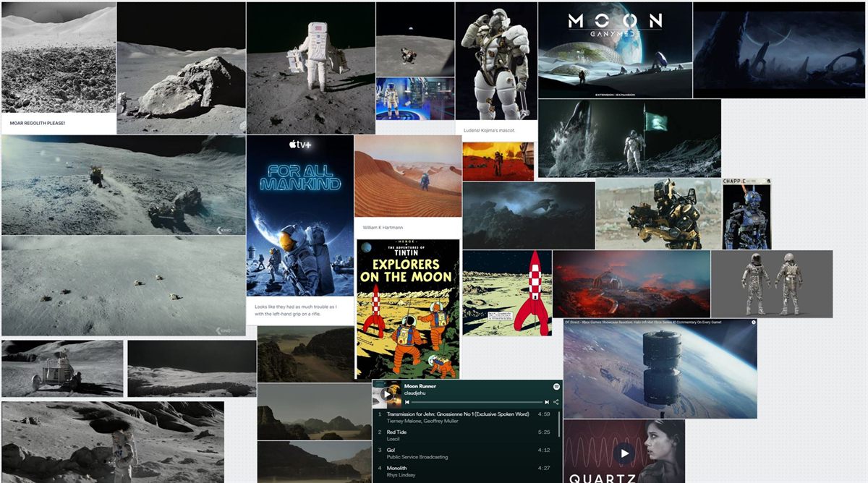The image size is (868, 483).
Task: Open the Loscil artist link
Action: [x=393, y=439]
